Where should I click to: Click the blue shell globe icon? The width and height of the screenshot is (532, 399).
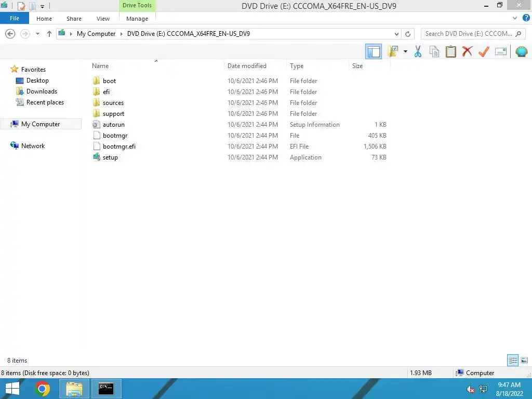coord(521,51)
